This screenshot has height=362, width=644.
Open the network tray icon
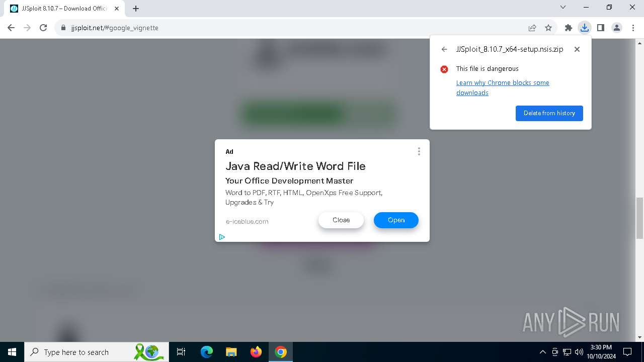pos(567,352)
